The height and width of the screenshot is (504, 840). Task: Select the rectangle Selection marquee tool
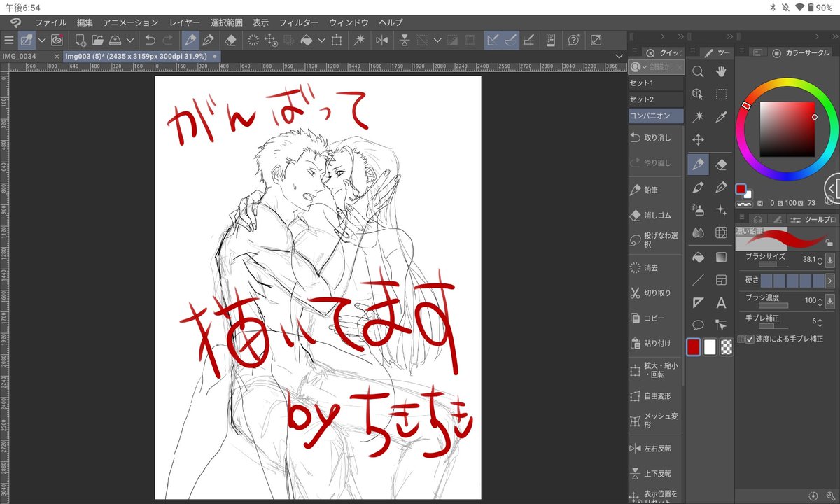pos(721,94)
